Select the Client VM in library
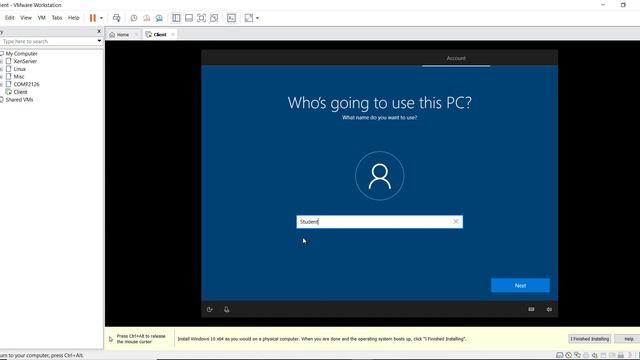 click(x=20, y=92)
